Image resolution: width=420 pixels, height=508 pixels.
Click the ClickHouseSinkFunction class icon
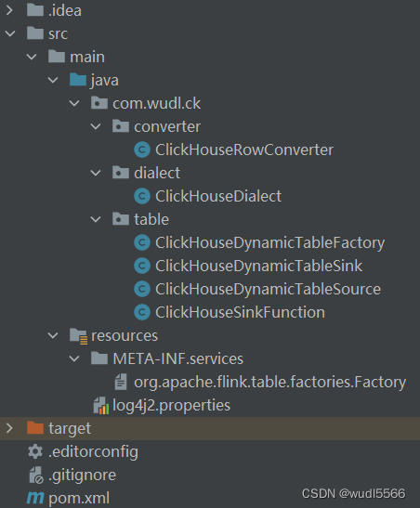click(x=142, y=312)
